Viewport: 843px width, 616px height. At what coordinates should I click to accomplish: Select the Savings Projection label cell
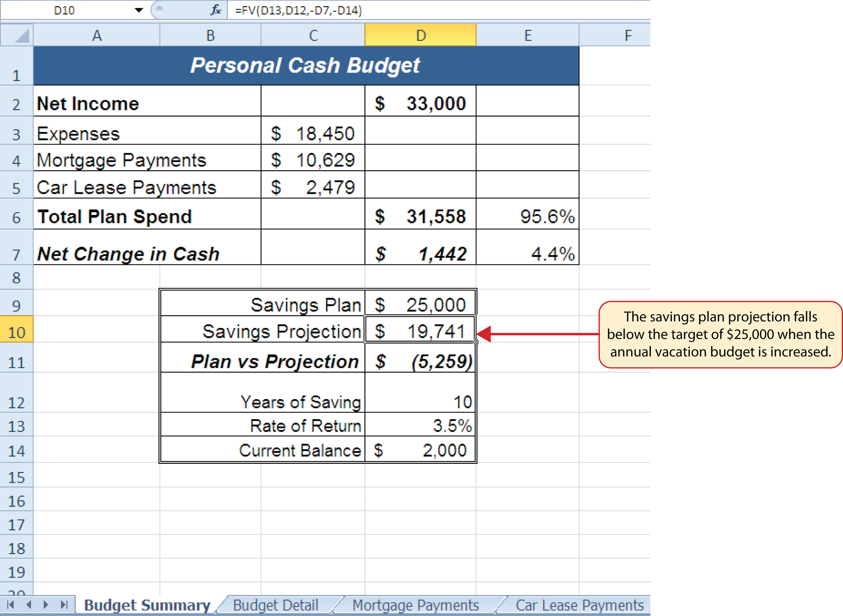pos(262,329)
